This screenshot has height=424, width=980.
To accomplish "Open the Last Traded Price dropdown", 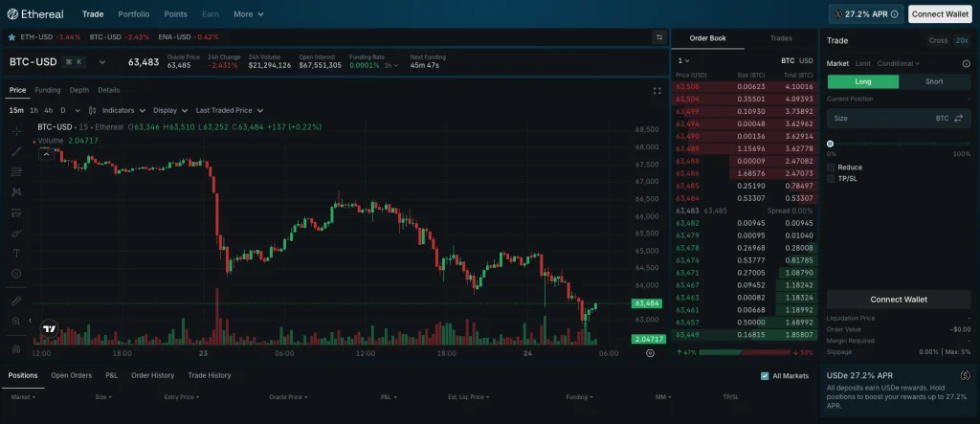I will click(230, 110).
